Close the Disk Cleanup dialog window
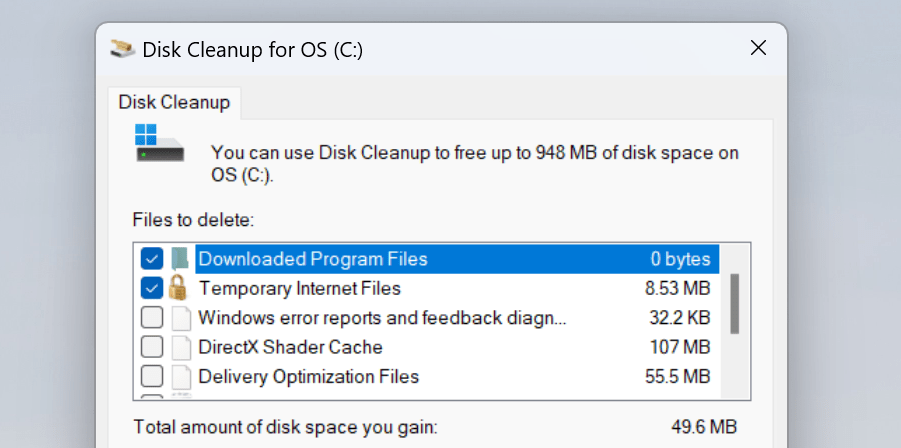 (x=758, y=48)
